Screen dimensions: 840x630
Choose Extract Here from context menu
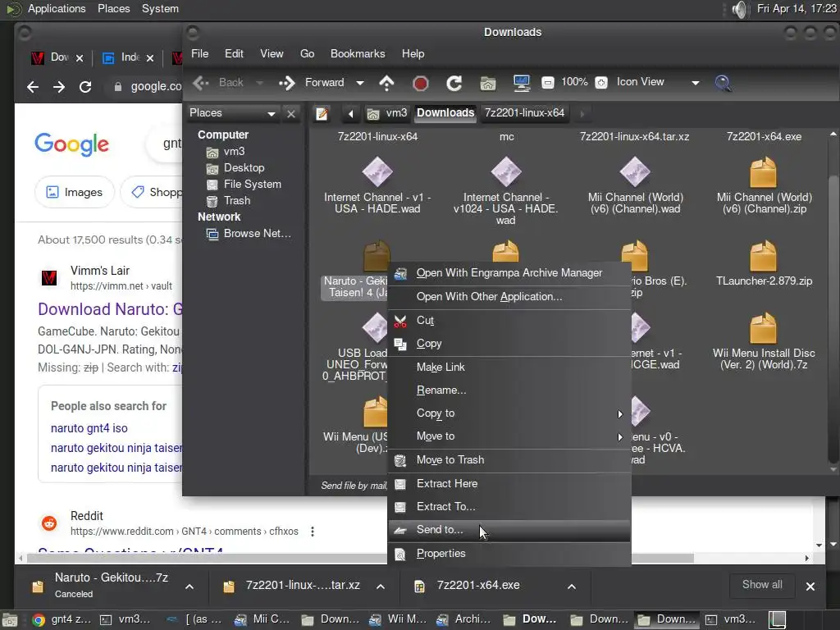point(509,484)
